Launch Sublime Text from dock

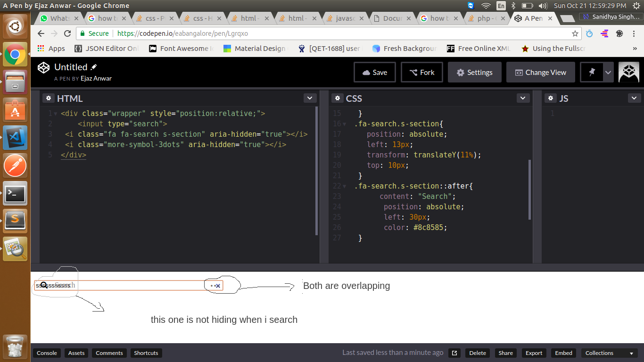16,221
